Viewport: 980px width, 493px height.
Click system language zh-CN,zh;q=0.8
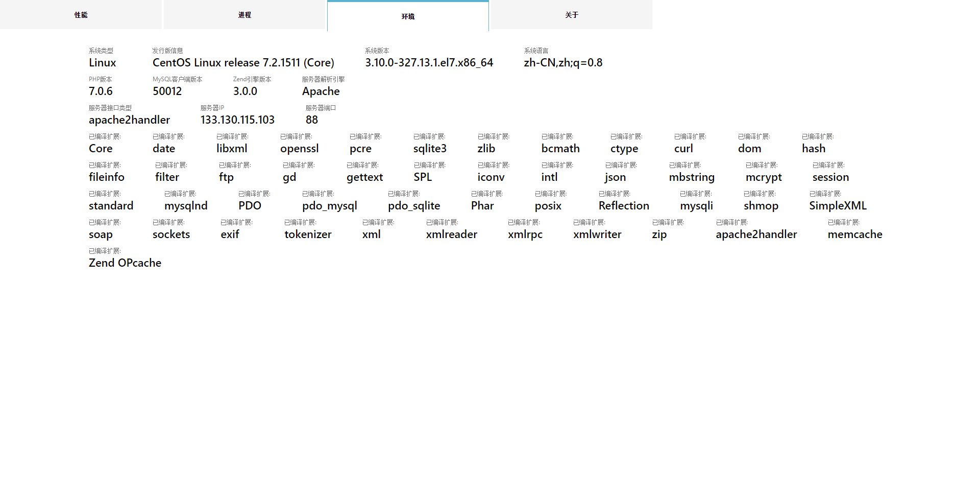(563, 63)
